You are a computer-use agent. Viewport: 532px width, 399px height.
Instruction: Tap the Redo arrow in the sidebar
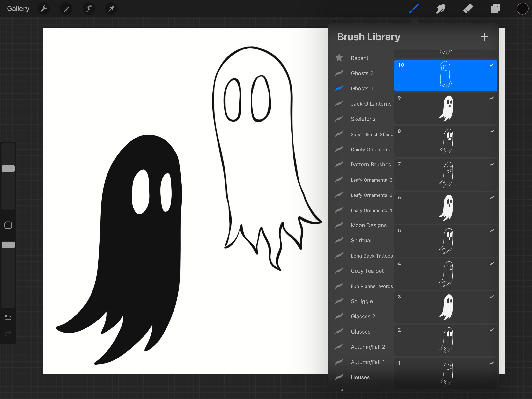8,334
